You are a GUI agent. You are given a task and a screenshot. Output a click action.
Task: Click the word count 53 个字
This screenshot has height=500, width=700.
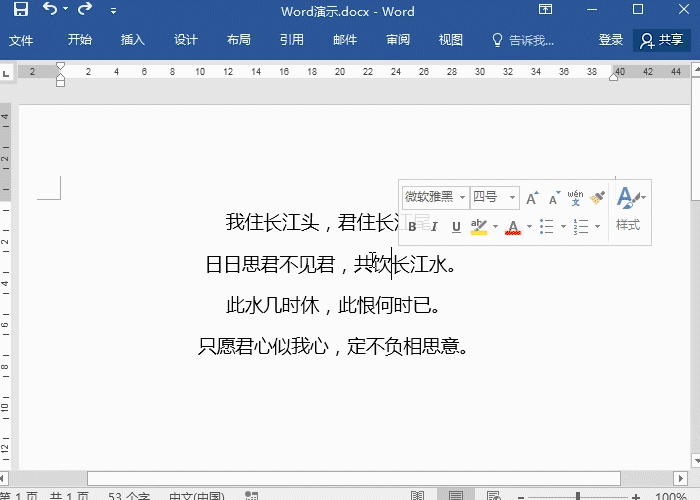[129, 496]
